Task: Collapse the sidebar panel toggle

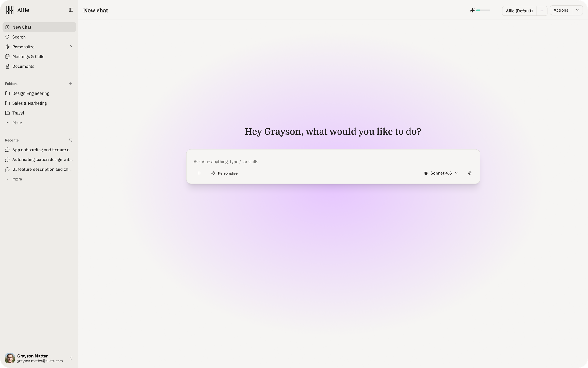Action: (x=71, y=10)
